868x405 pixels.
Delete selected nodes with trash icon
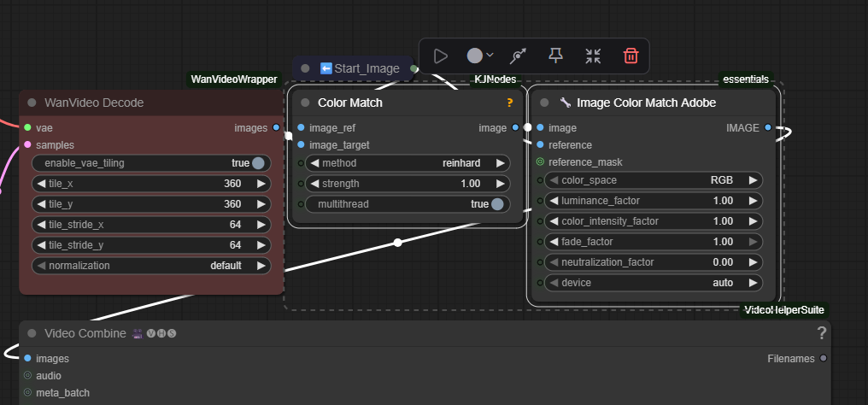coord(631,56)
